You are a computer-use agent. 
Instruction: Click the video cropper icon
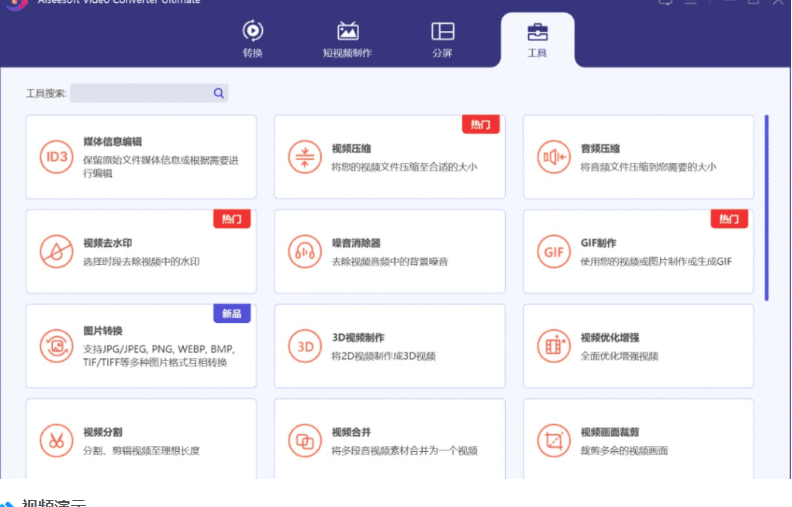552,440
